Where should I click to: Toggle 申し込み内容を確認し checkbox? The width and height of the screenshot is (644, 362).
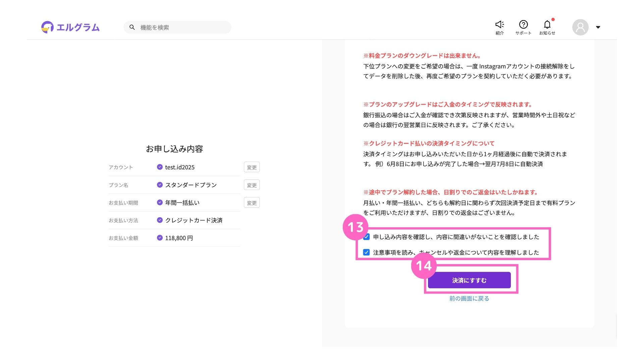pos(366,237)
